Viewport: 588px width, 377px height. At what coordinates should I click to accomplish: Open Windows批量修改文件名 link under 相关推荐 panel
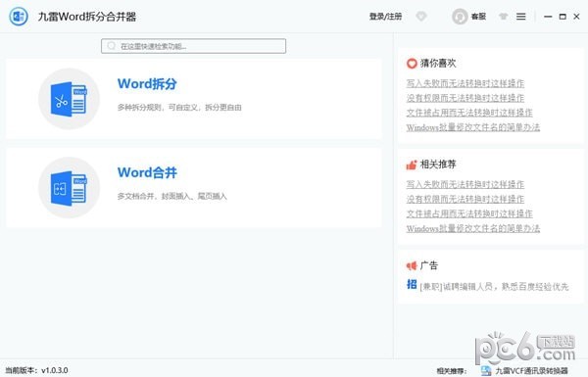(x=473, y=228)
